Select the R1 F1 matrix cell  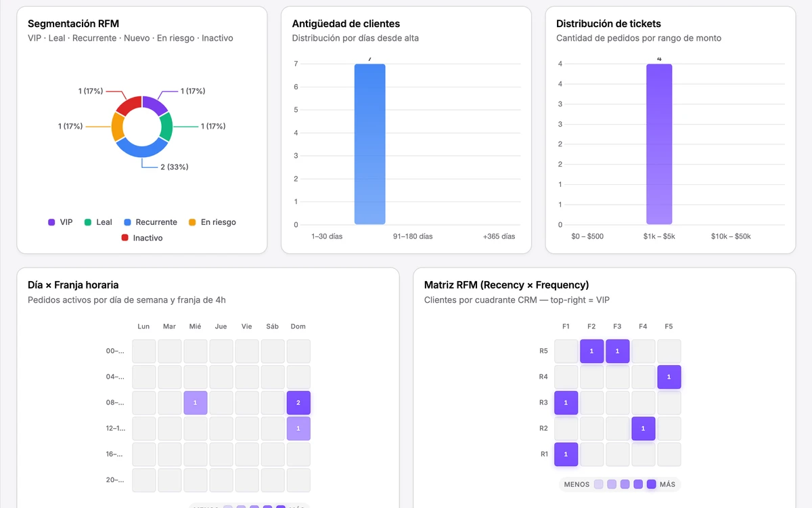566,454
